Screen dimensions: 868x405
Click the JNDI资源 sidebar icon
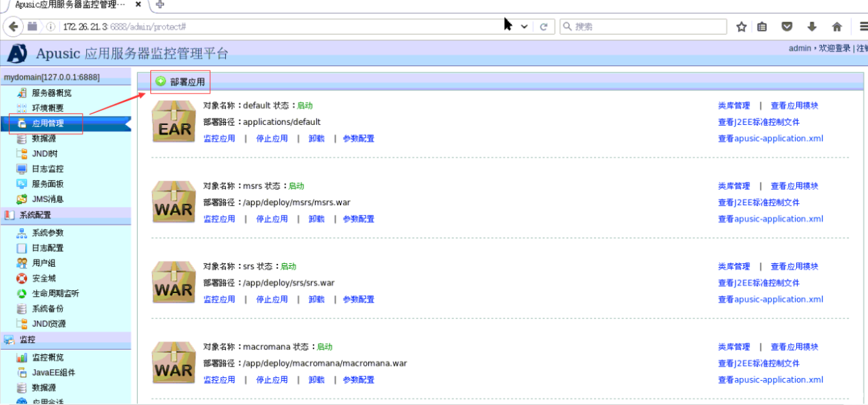pyautogui.click(x=22, y=324)
